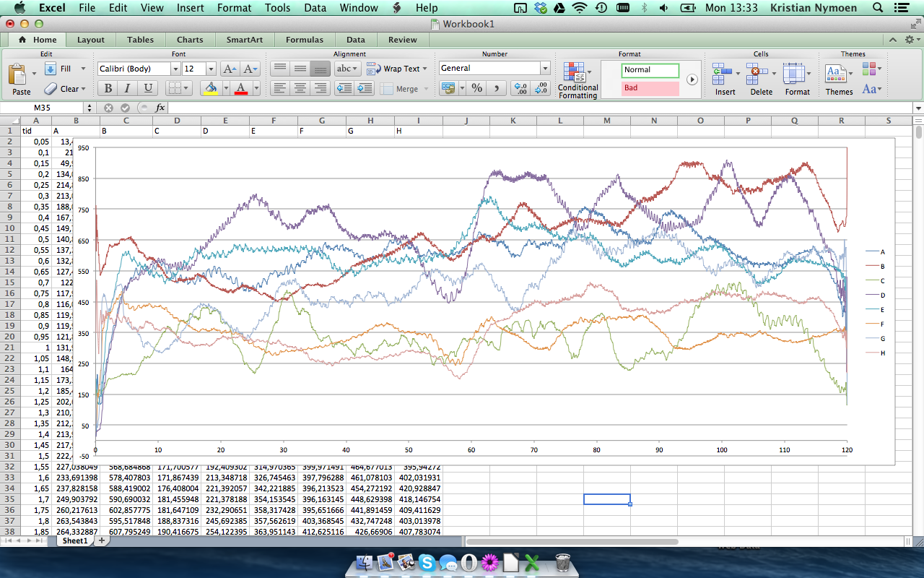Viewport: 924px width, 578px height.
Task: Open the theme colors icon
Action: [x=868, y=69]
